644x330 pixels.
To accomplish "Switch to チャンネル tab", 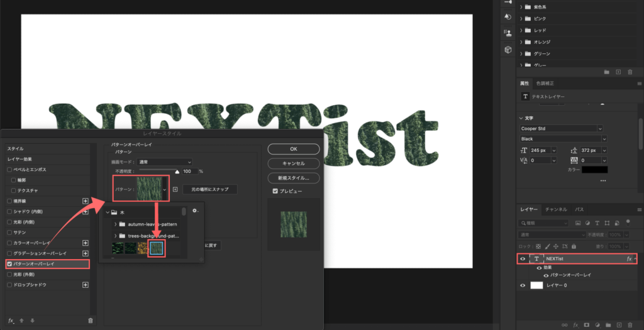I will [x=556, y=209].
